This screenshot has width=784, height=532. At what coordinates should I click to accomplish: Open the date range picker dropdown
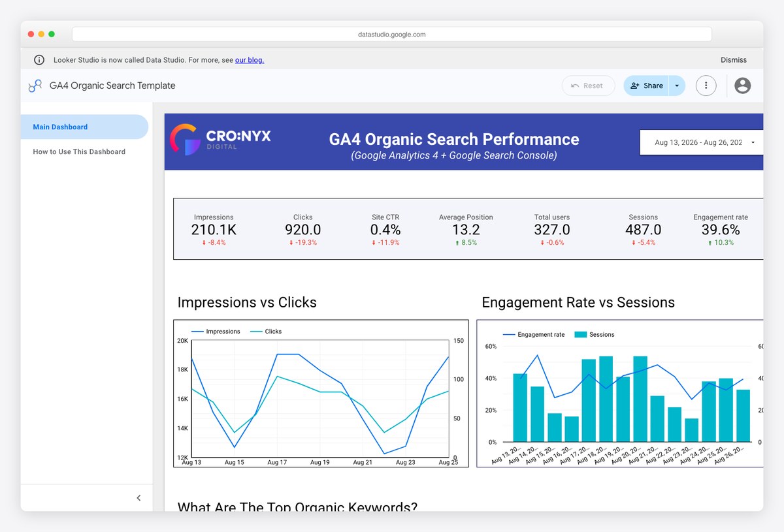(x=701, y=142)
